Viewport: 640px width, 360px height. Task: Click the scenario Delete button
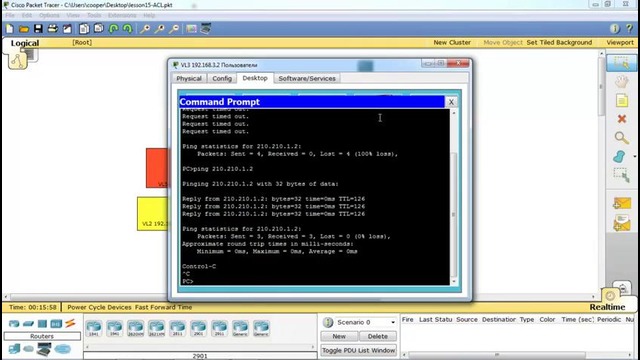(378, 336)
